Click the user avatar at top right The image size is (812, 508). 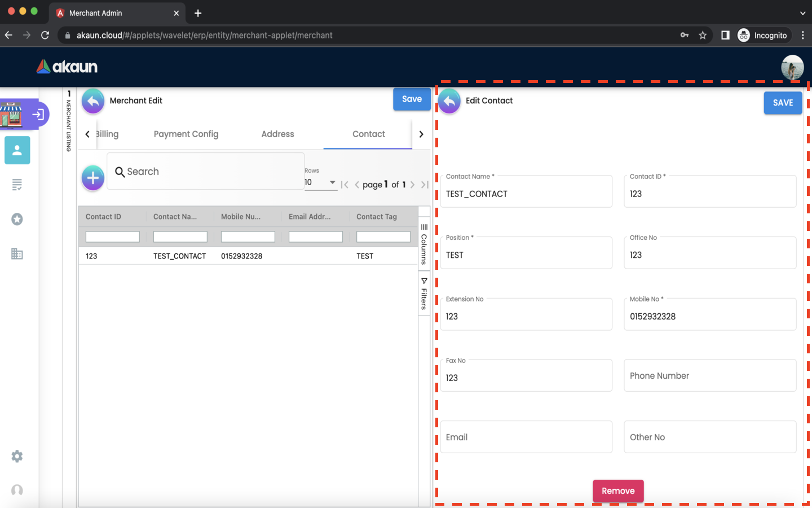point(792,67)
